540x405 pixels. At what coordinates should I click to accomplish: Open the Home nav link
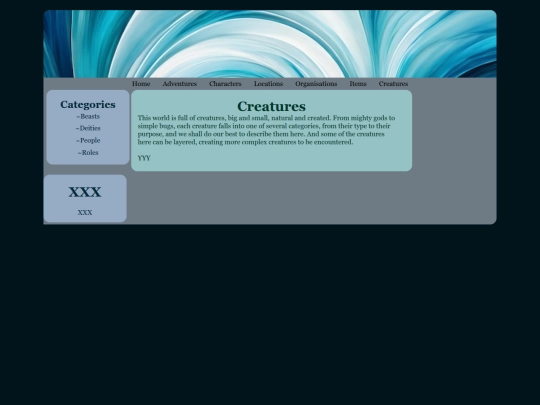point(141,84)
